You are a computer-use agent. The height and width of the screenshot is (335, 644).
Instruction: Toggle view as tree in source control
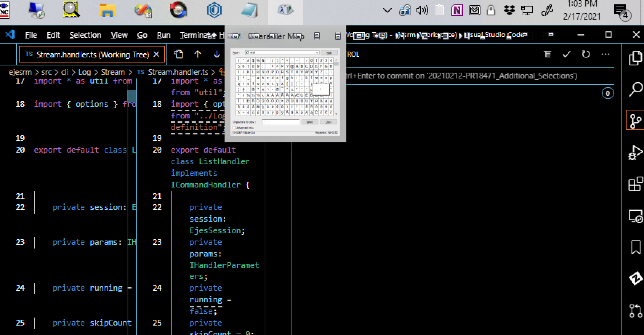pos(547,55)
